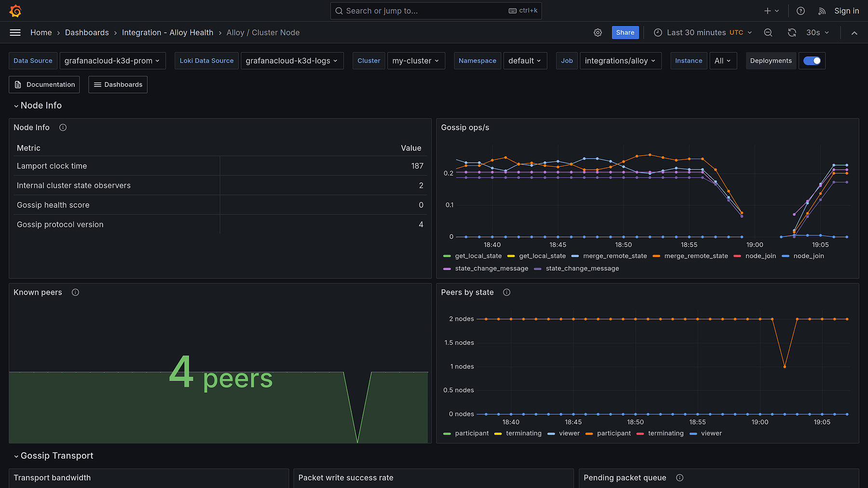Change the Namespace default dropdown
Screen dimensions: 868x488
pyautogui.click(x=525, y=60)
